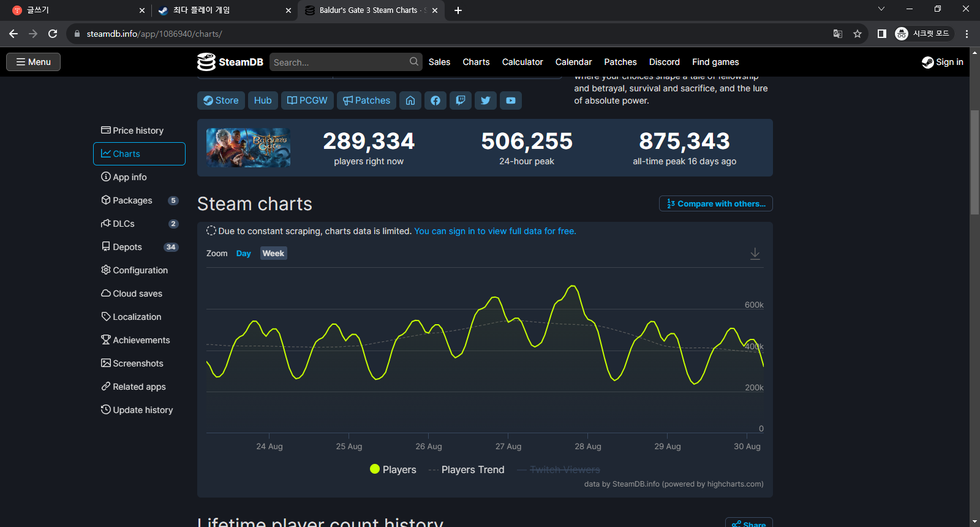The height and width of the screenshot is (527, 980).
Task: Open the browser translate icon
Action: point(838,34)
